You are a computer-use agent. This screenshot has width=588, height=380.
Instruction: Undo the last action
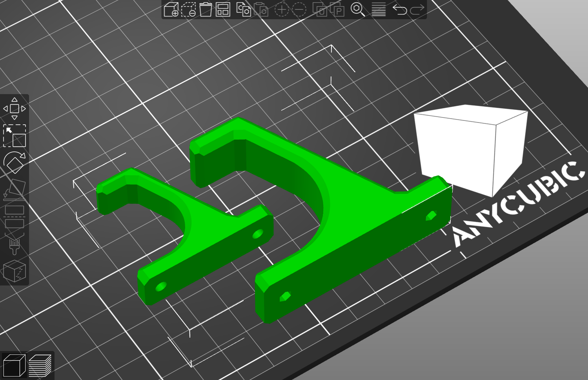point(399,9)
